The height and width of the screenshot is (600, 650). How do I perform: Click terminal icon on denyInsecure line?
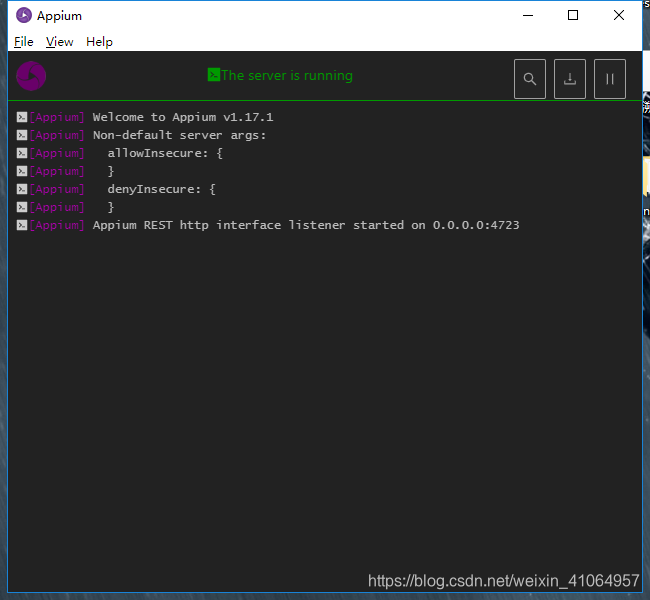22,189
